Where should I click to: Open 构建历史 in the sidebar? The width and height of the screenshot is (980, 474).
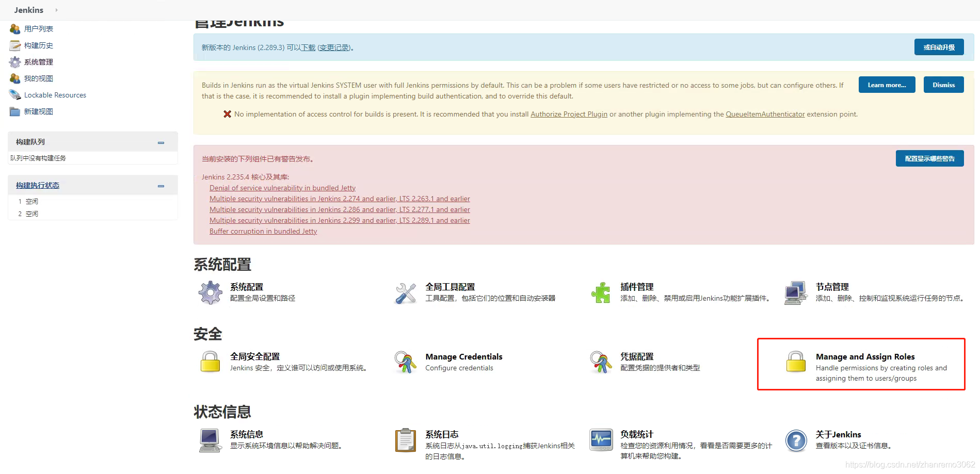(39, 45)
